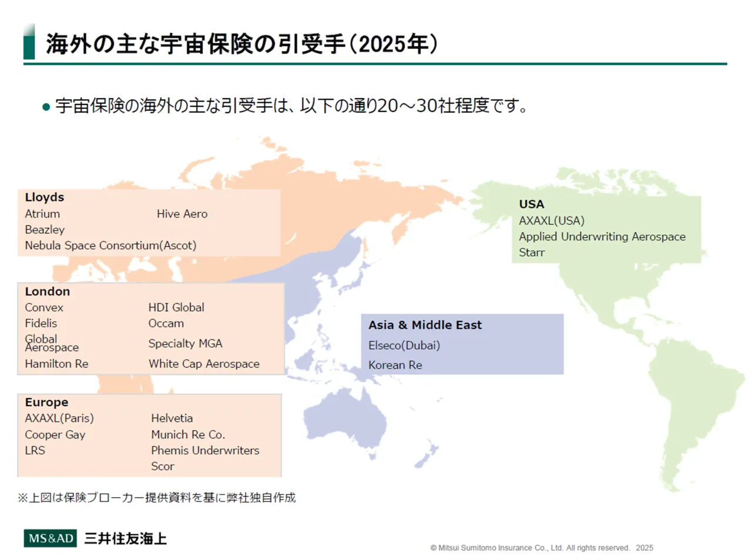The height and width of the screenshot is (560, 752).
Task: Click the slide title mentioning 2025年
Action: tap(241, 44)
